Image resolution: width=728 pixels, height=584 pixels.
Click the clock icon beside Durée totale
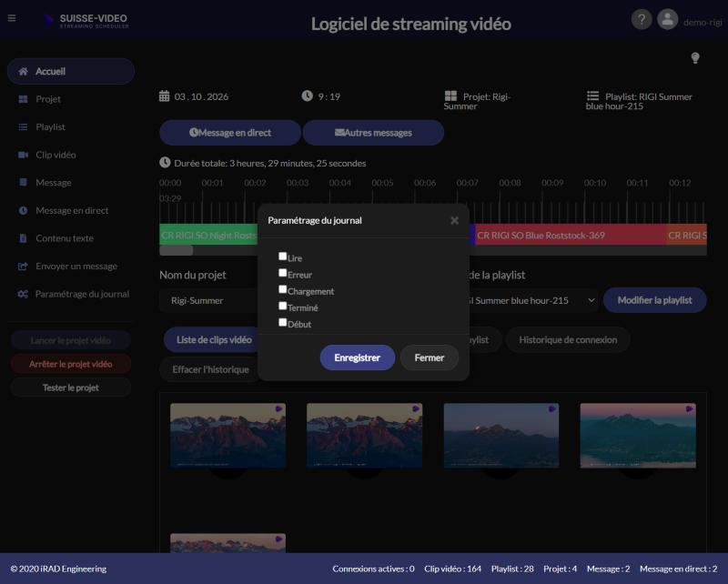[x=165, y=163]
